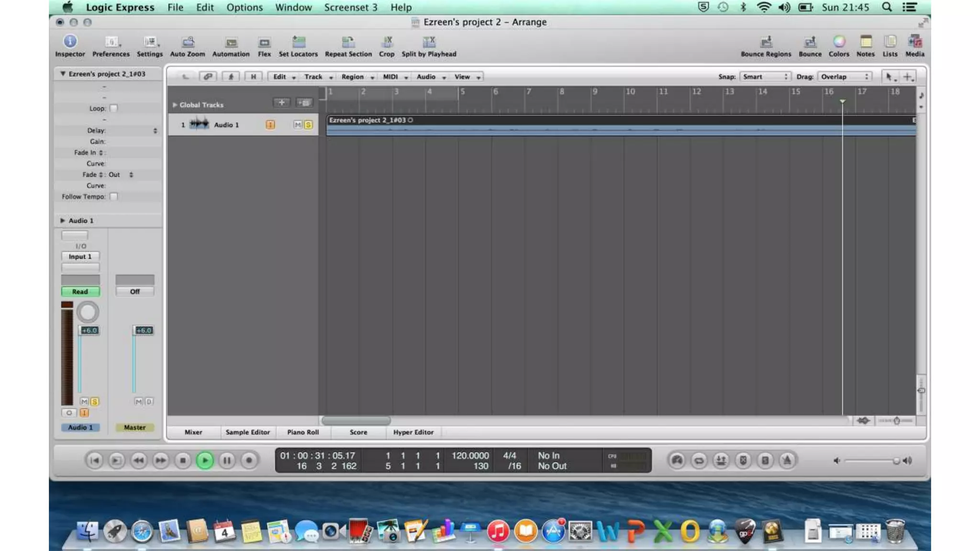The image size is (980, 551).
Task: Click the Bounce Regions icon
Action: coord(766,42)
